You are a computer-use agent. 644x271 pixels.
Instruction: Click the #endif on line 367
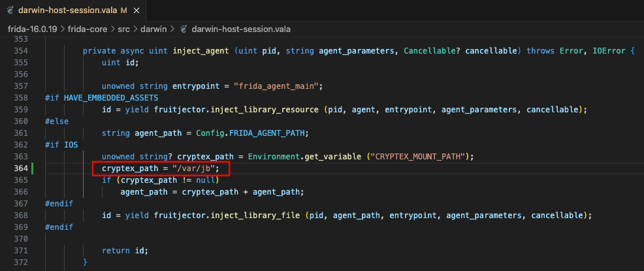[59, 204]
